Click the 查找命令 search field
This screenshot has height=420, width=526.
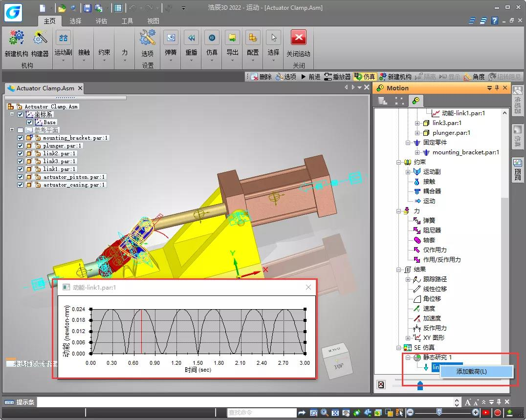point(262,413)
